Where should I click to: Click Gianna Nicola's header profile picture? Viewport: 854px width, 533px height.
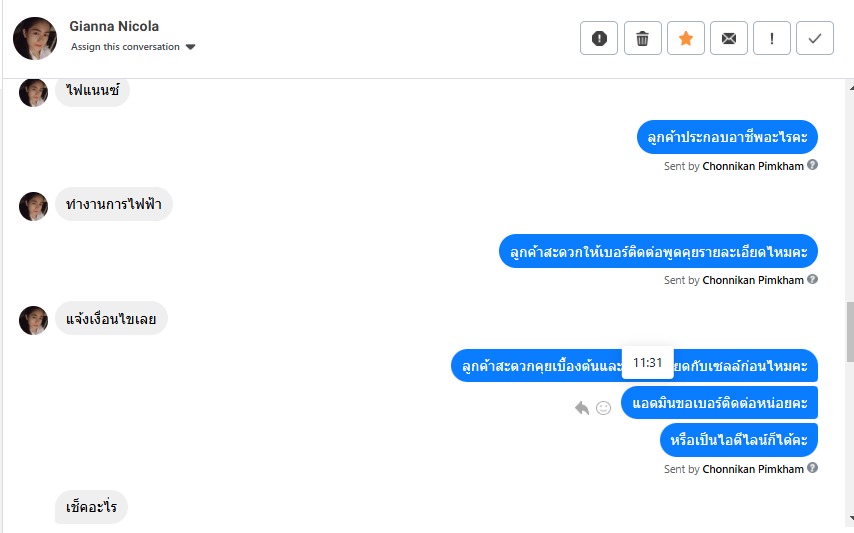pos(35,38)
